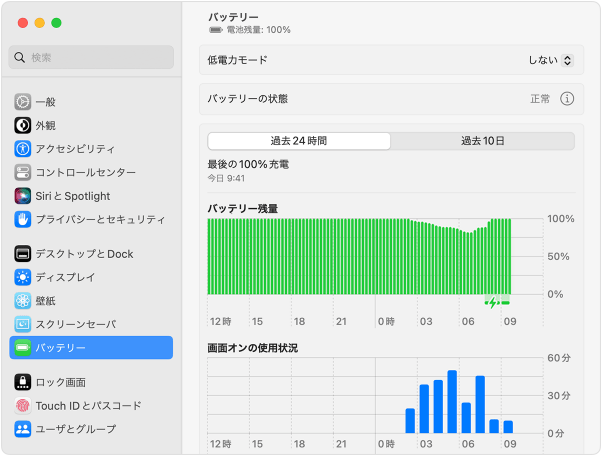The width and height of the screenshot is (602, 455).
Task: Click 正常 battery status value
Action: point(540,99)
